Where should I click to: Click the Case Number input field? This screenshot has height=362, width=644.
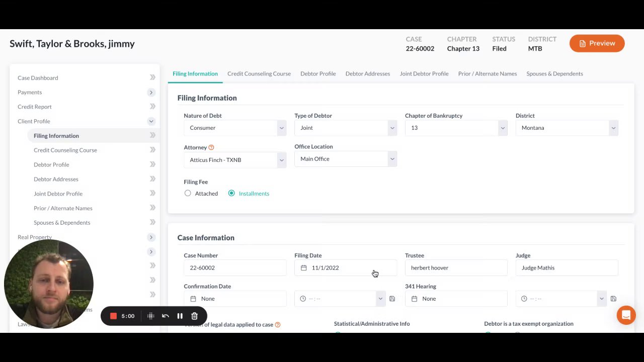click(235, 268)
